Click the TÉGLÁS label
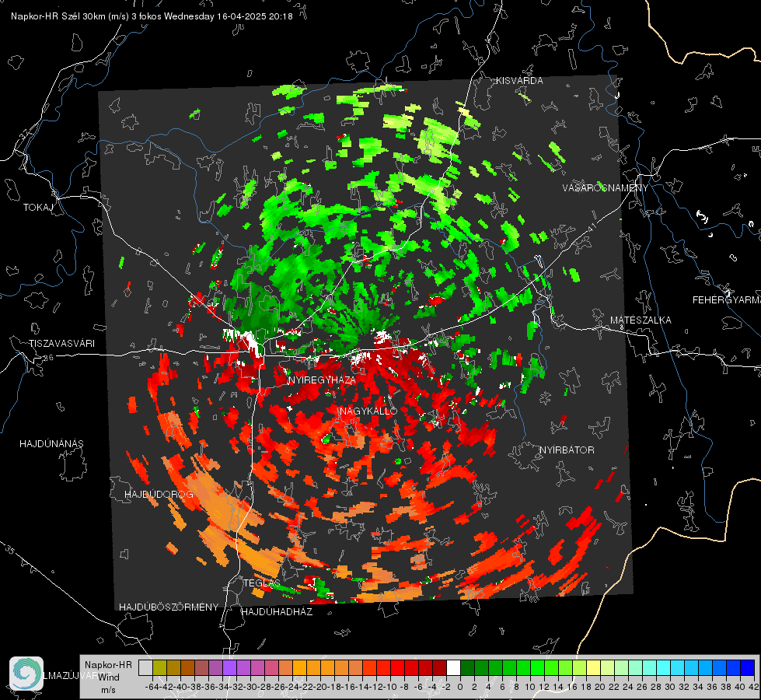Viewport: 761px width, 700px height. tap(262, 583)
